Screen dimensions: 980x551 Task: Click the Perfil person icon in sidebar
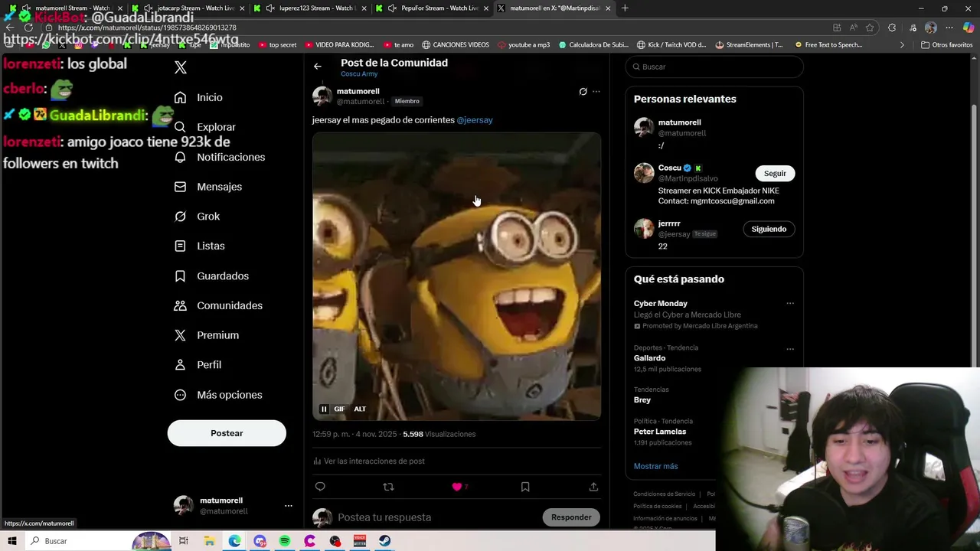coord(180,365)
